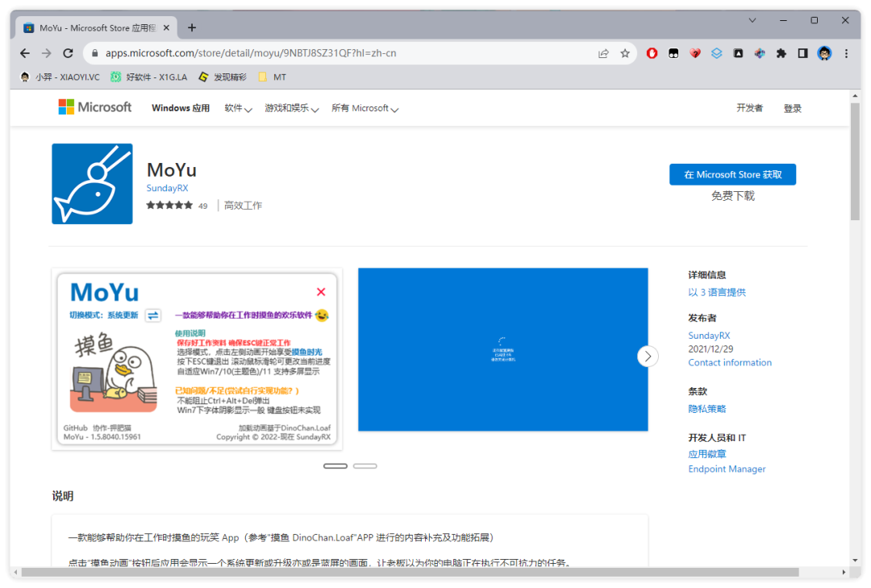Click the 2021/12/29 release date

pyautogui.click(x=711, y=349)
